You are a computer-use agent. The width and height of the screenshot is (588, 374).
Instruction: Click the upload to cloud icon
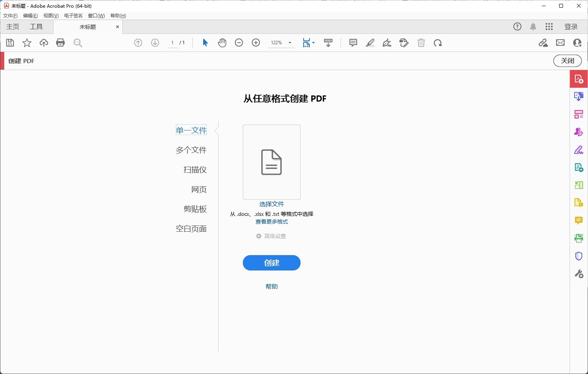[x=44, y=43]
